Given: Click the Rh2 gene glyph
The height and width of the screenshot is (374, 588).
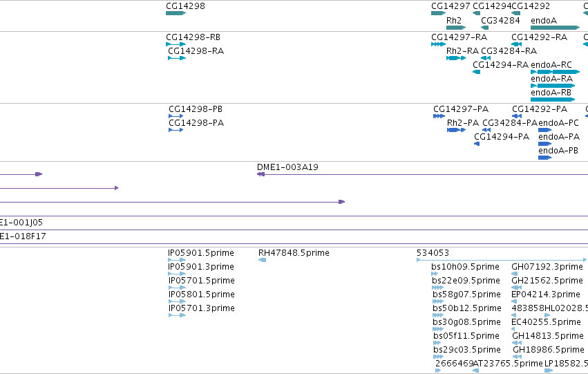Looking at the screenshot, I should tap(456, 28).
